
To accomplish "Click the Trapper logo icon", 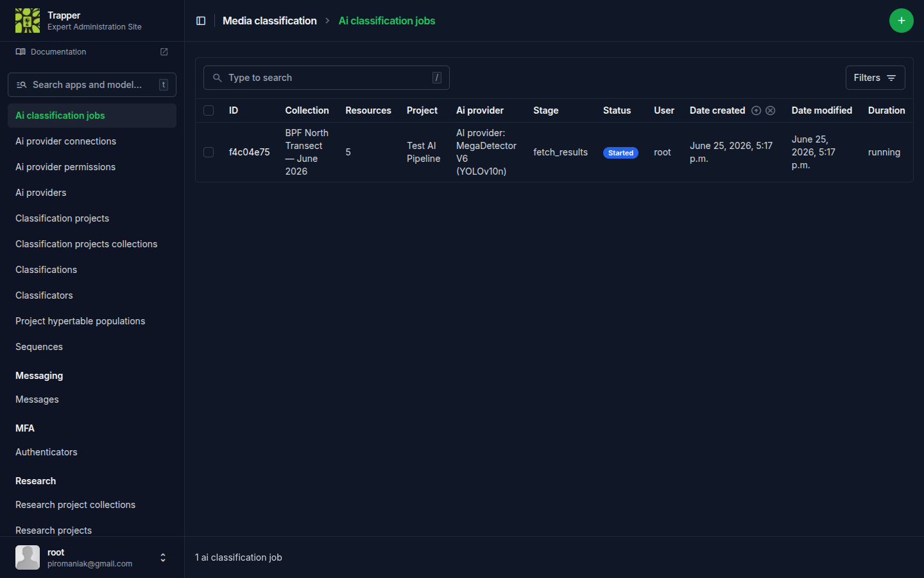I will point(28,21).
